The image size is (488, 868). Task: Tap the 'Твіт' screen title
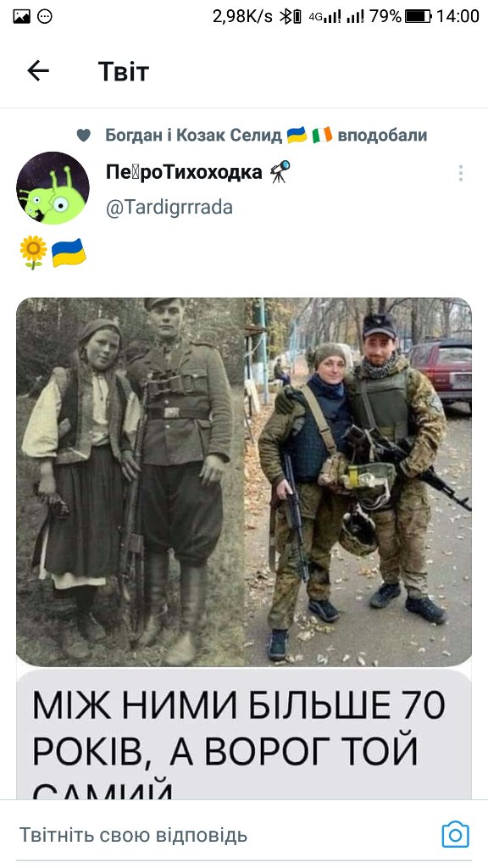124,71
